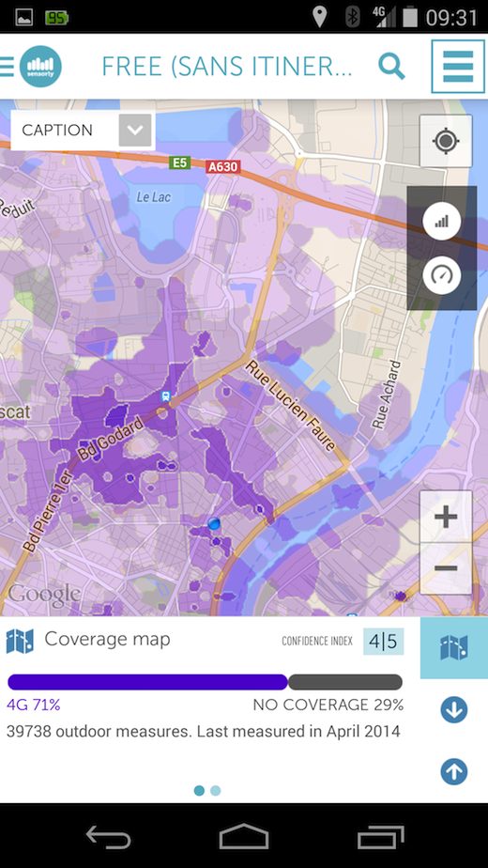The width and height of the screenshot is (488, 868).
Task: Switch to signal strength bars view
Action: pos(441,222)
